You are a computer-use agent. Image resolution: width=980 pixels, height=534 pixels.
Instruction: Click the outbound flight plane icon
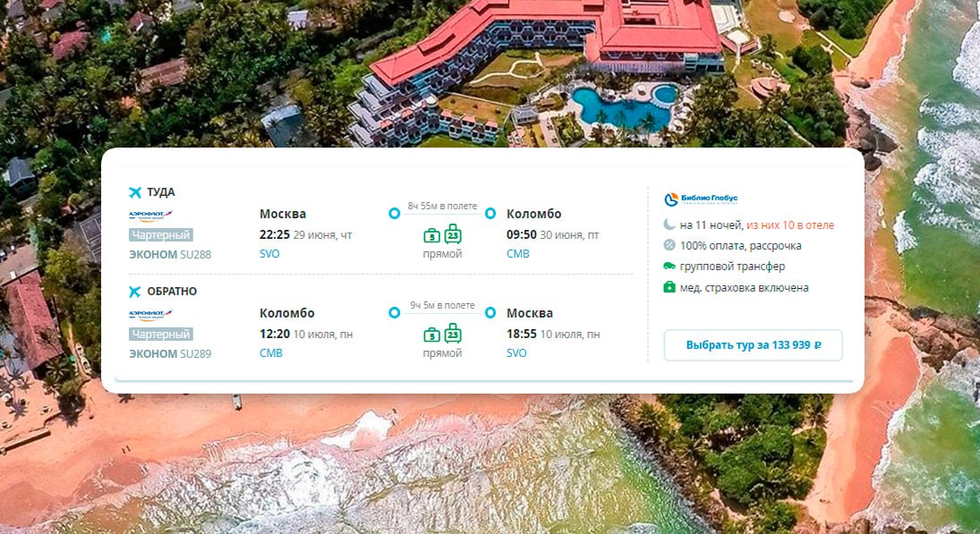pos(135,192)
